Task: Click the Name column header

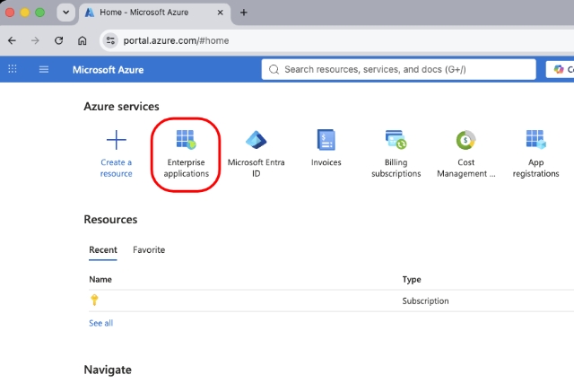Action: pyautogui.click(x=100, y=280)
